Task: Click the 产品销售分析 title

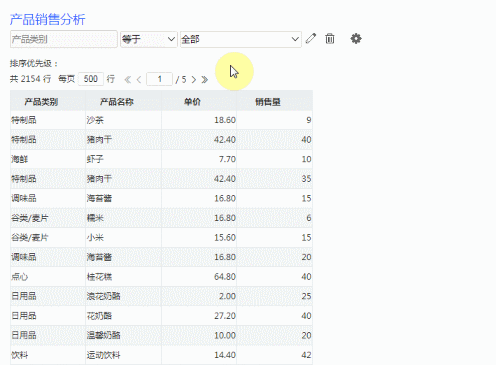Action: coord(47,19)
